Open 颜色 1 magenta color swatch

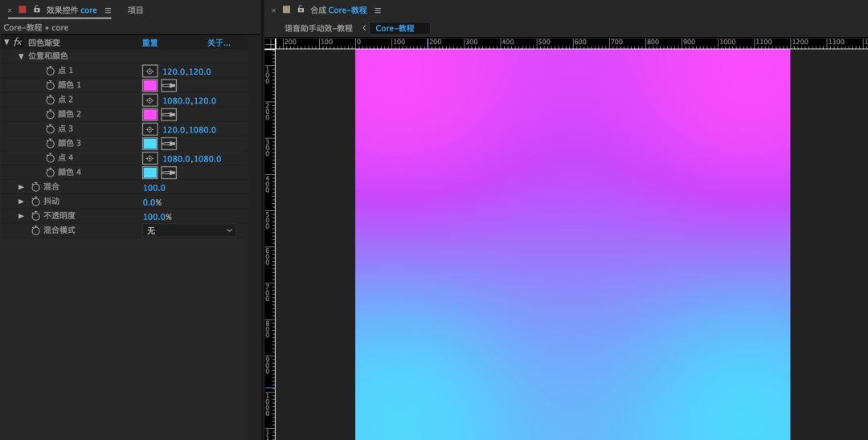[150, 86]
